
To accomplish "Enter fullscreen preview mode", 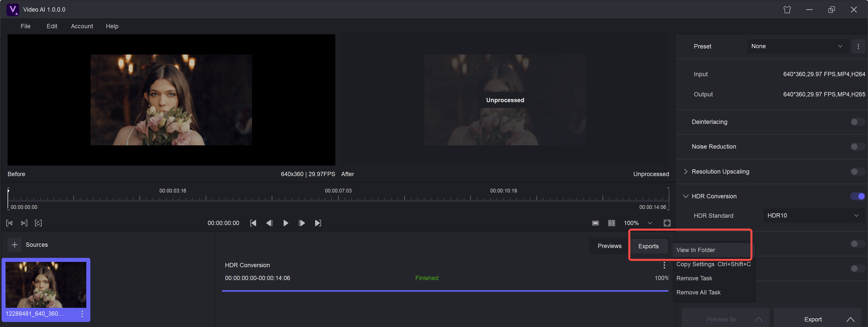I will tap(667, 223).
